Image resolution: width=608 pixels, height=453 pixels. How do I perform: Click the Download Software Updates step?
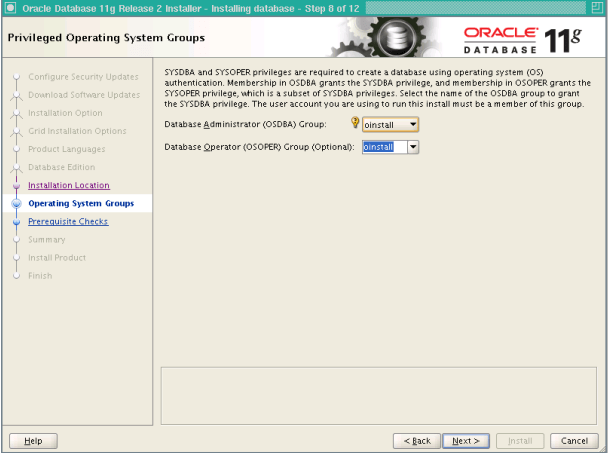pyautogui.click(x=84, y=95)
